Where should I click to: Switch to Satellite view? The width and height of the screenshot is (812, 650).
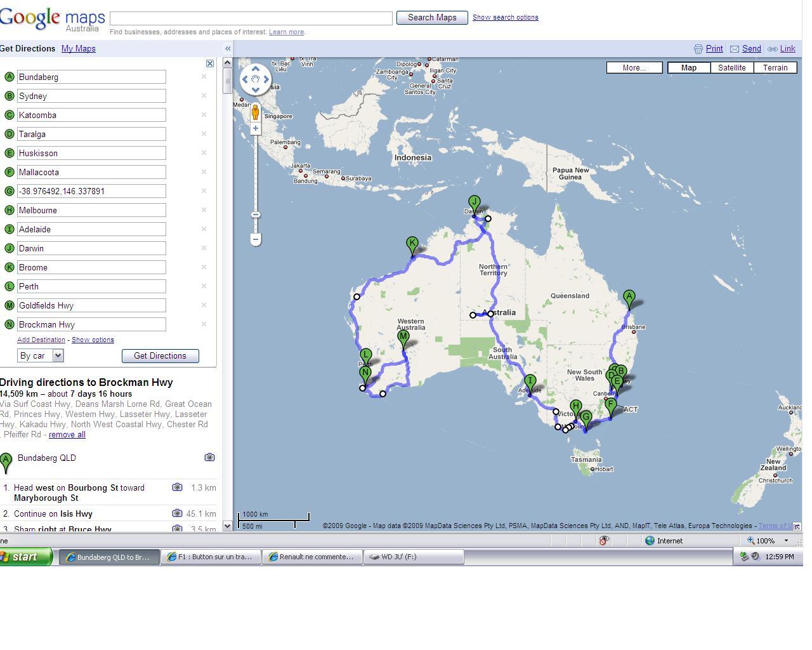(732, 67)
